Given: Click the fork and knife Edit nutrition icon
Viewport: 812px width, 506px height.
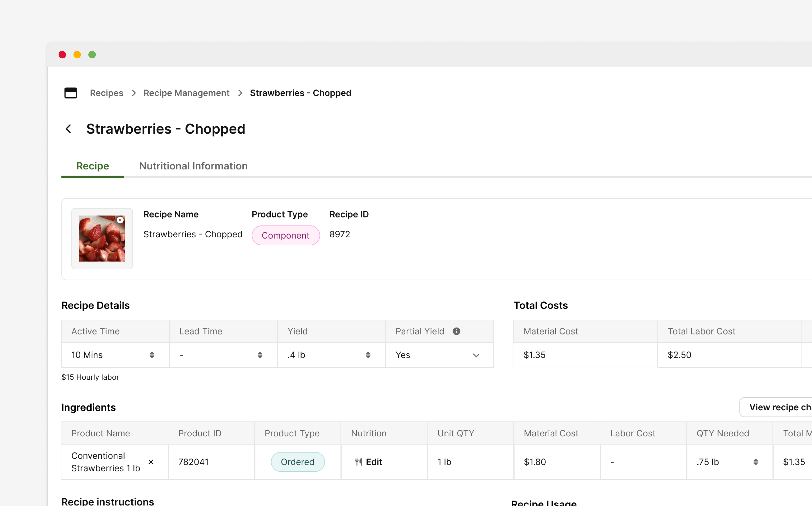Looking at the screenshot, I should pos(358,462).
